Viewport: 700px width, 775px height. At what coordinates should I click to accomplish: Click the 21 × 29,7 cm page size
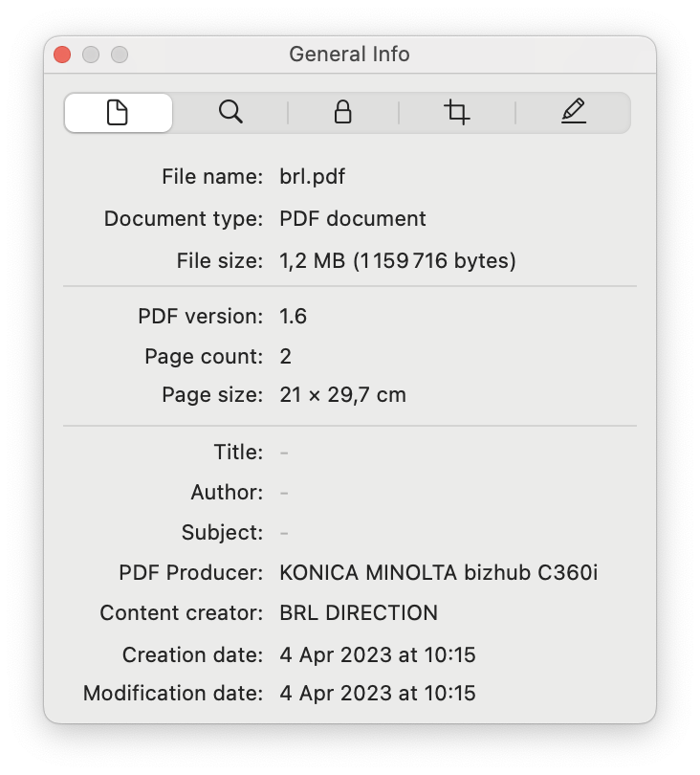point(343,395)
